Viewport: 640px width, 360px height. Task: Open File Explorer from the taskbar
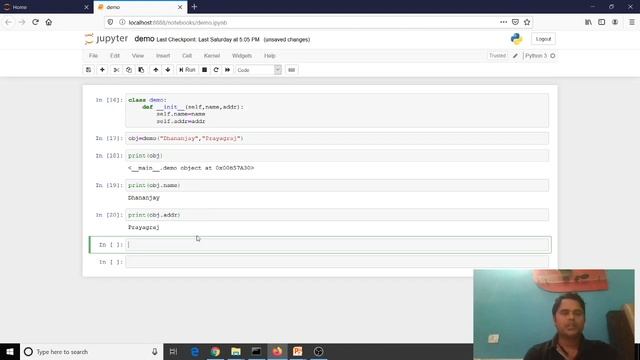click(x=236, y=351)
